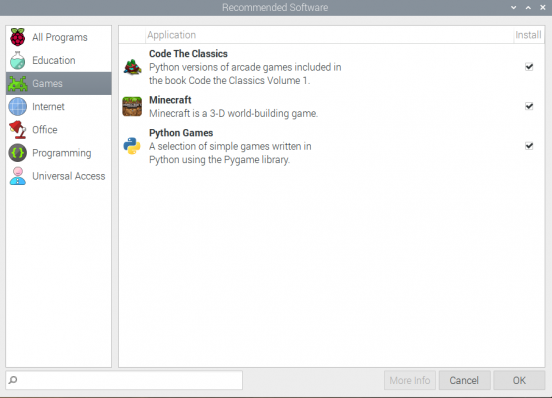Viewport: 552px width, 398px height.
Task: Open the Office category
Action: coord(59,129)
